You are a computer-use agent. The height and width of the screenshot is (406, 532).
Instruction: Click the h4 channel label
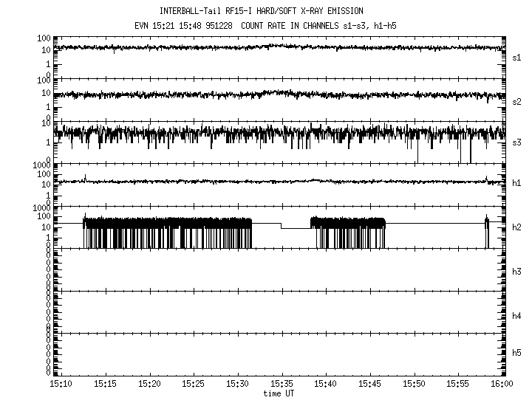(x=516, y=316)
